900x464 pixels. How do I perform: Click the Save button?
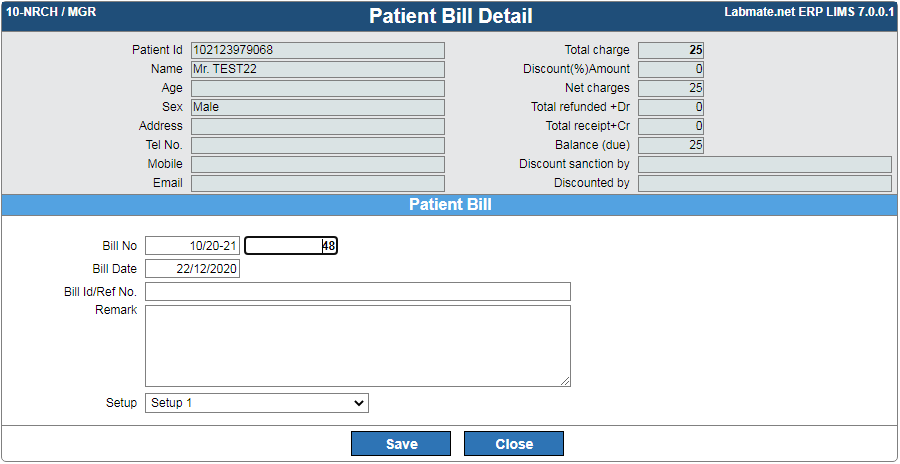[x=400, y=444]
